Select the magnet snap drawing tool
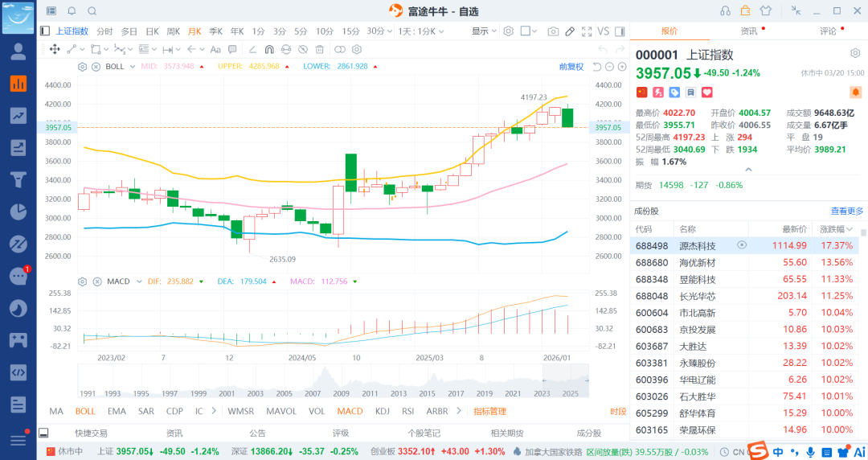This screenshot has width=868, height=460. pos(270,49)
